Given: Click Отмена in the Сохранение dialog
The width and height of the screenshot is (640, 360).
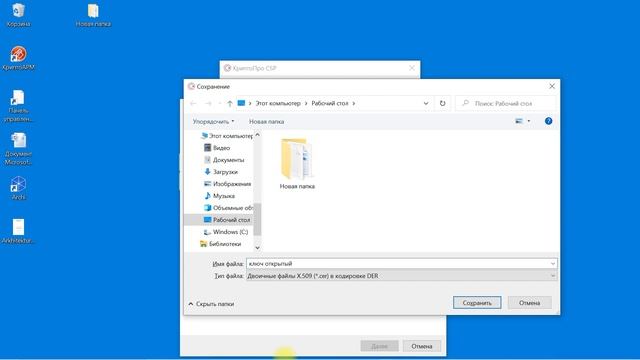Looking at the screenshot, I should (x=529, y=303).
